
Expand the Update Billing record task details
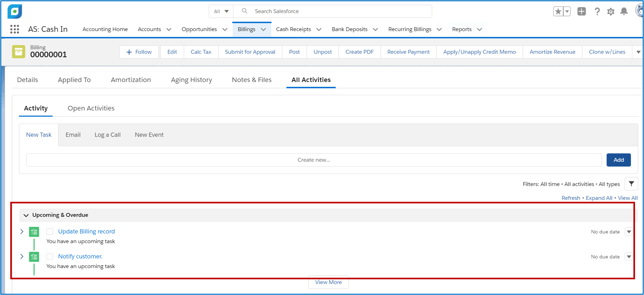coord(22,232)
